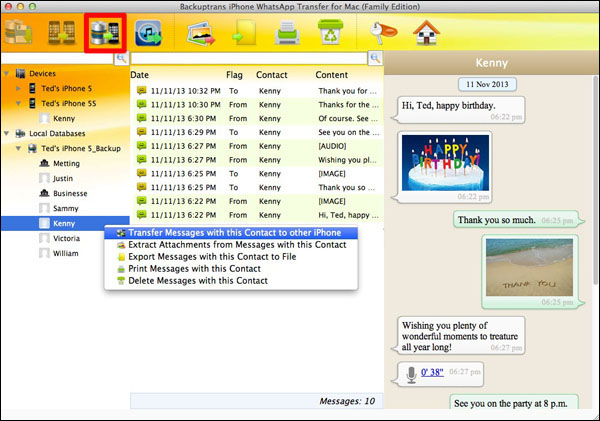Select the Metting group contact
This screenshot has height=421, width=600.
66,163
